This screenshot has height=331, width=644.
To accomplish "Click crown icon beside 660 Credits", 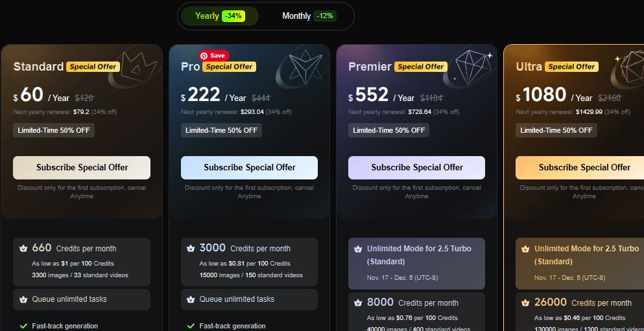I will pyautogui.click(x=23, y=248).
